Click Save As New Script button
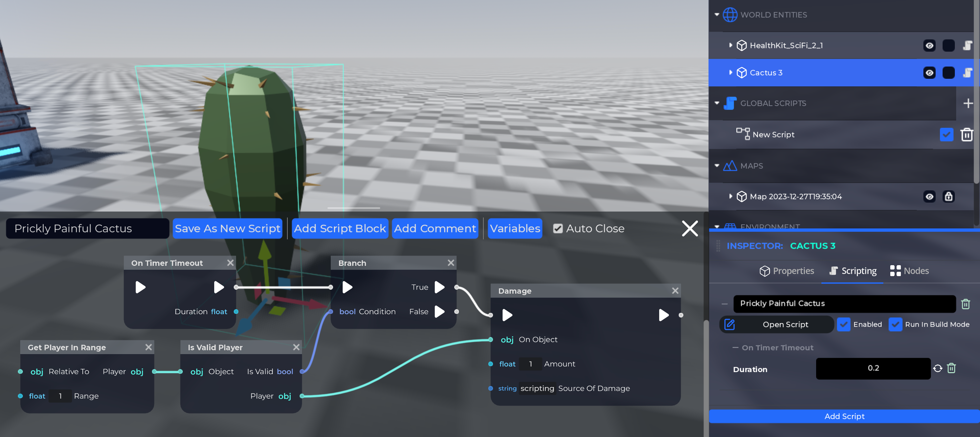 [x=227, y=228]
